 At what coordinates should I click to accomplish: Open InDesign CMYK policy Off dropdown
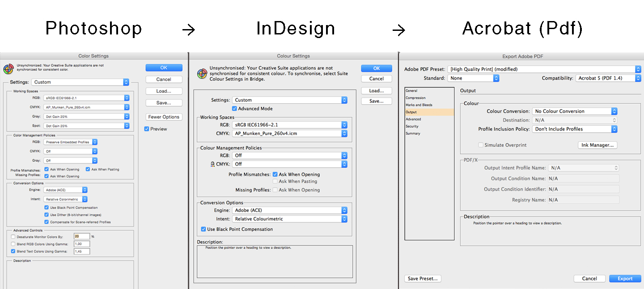point(290,164)
